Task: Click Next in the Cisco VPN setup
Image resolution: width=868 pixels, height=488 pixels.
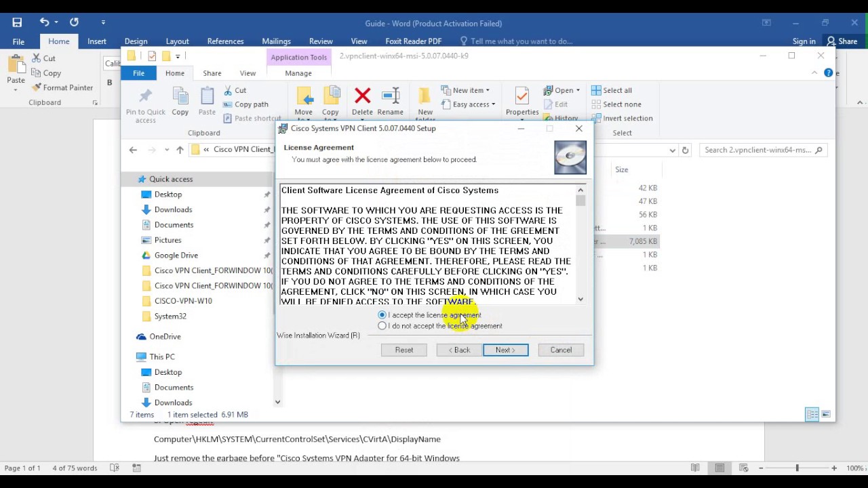Action: click(x=505, y=350)
